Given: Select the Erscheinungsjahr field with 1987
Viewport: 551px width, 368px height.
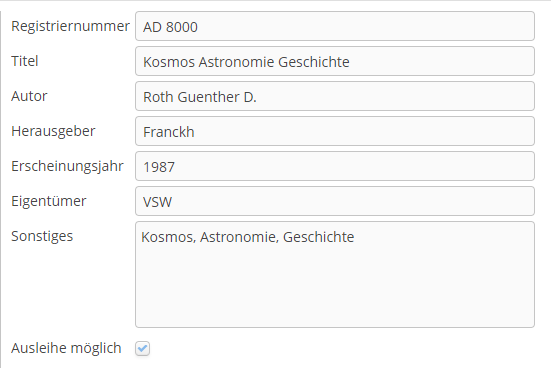Looking at the screenshot, I should tap(335, 166).
